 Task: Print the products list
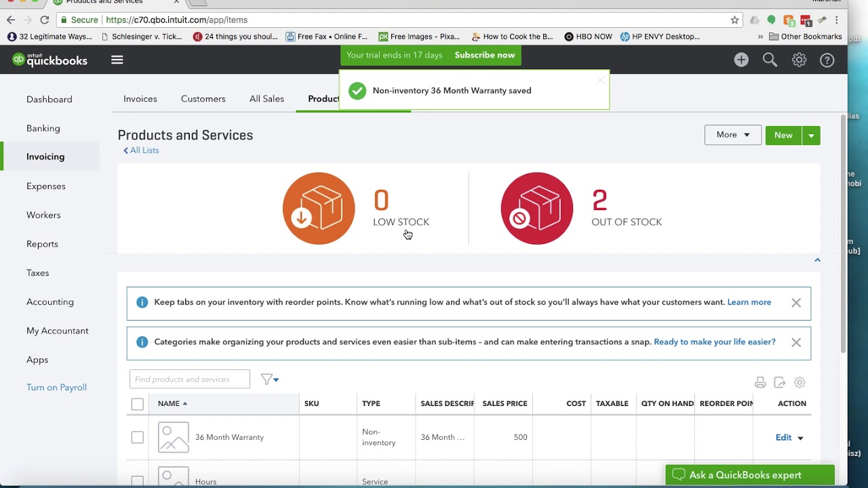coord(760,383)
